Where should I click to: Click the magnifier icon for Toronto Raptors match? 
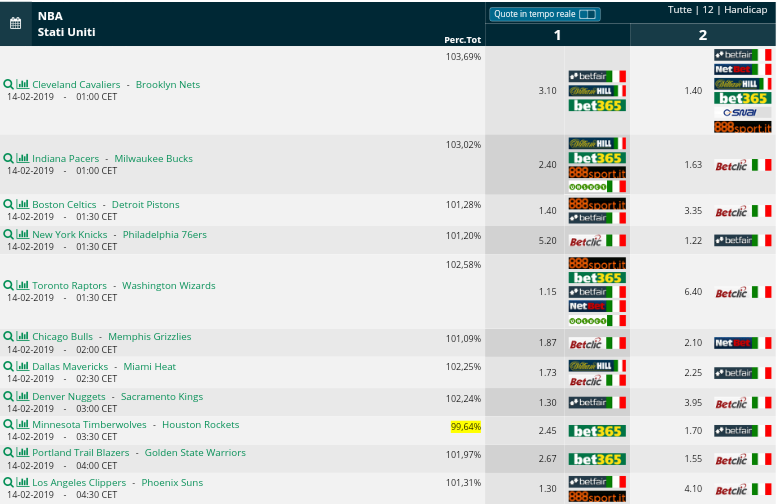[x=8, y=285]
